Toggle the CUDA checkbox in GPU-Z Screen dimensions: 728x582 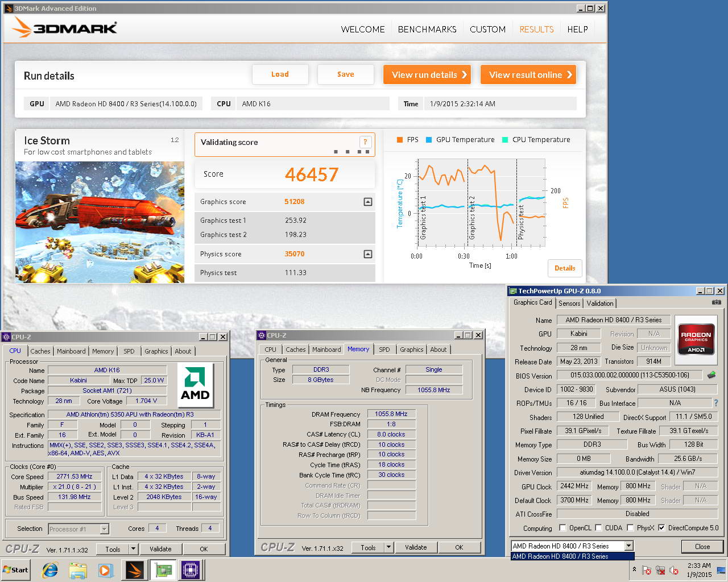[x=598, y=527]
